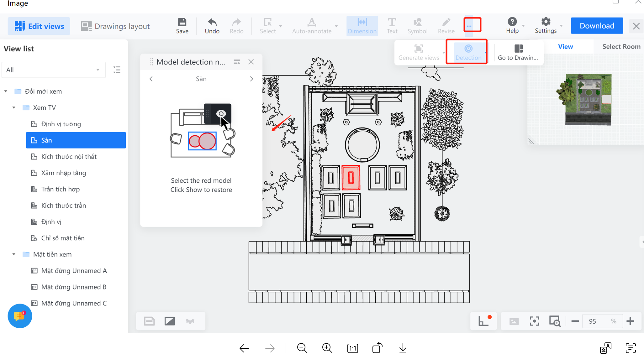Click the Undo arrow icon

click(212, 23)
